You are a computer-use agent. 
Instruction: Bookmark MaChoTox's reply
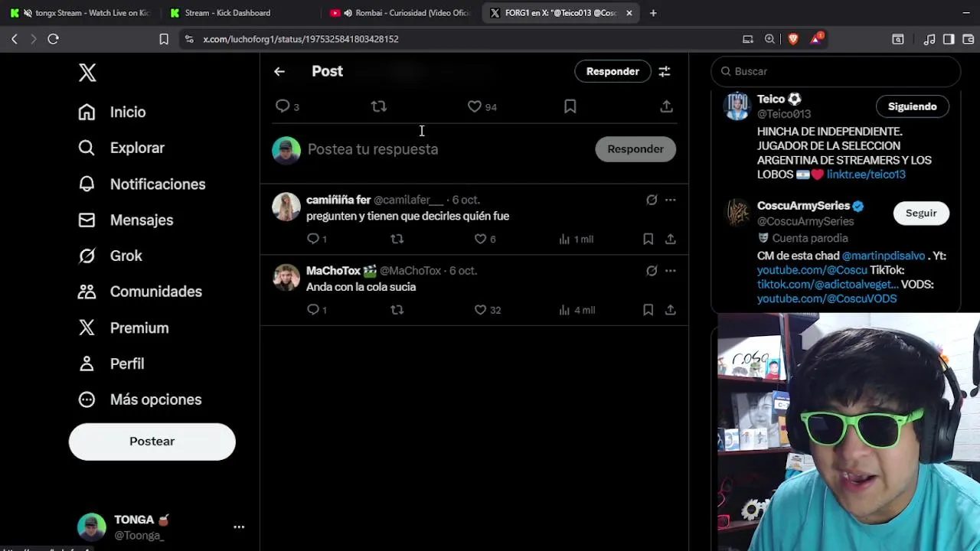point(648,309)
